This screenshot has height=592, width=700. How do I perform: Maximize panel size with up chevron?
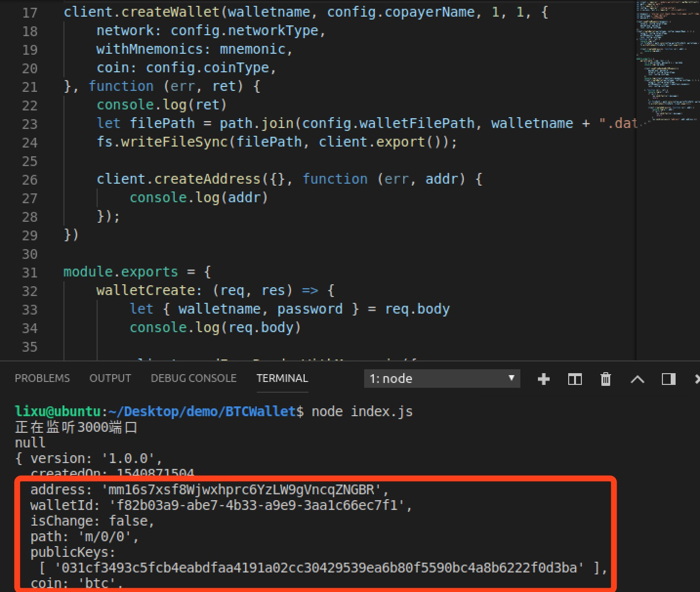tap(637, 379)
